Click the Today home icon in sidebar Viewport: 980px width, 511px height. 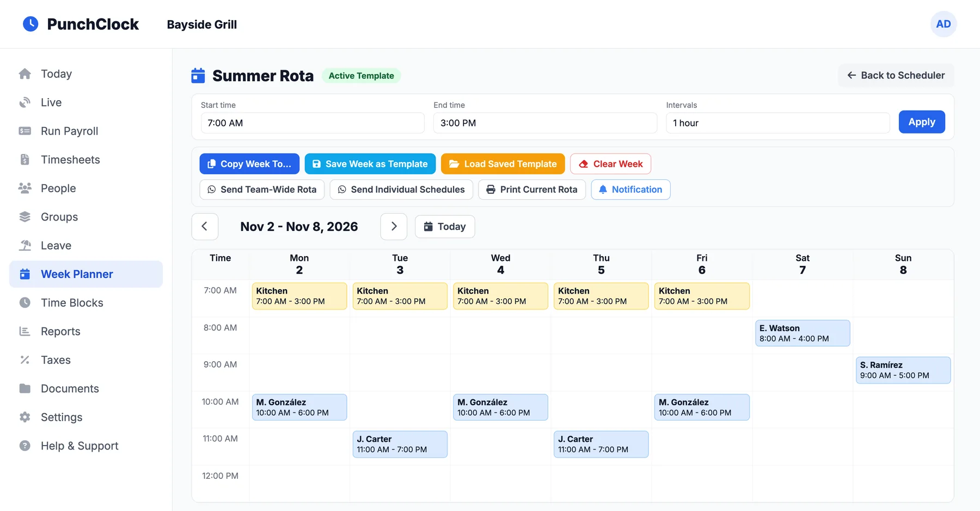click(x=25, y=74)
